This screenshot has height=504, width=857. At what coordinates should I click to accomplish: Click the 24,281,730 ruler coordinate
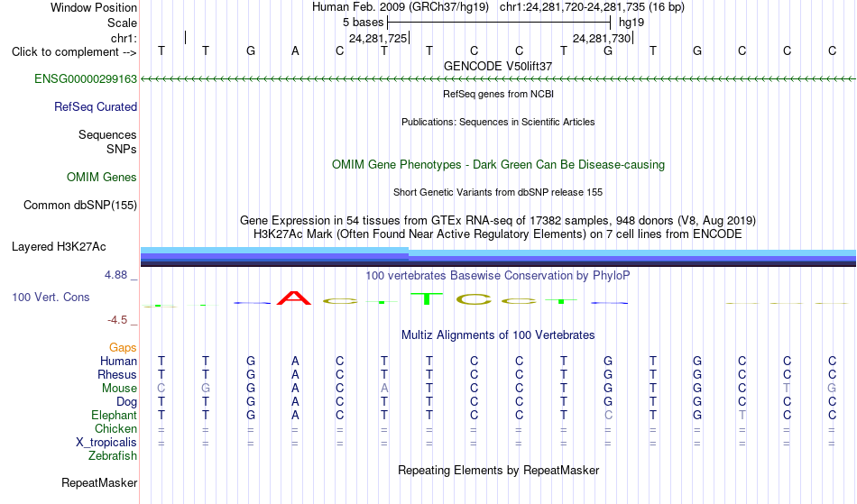[602, 38]
